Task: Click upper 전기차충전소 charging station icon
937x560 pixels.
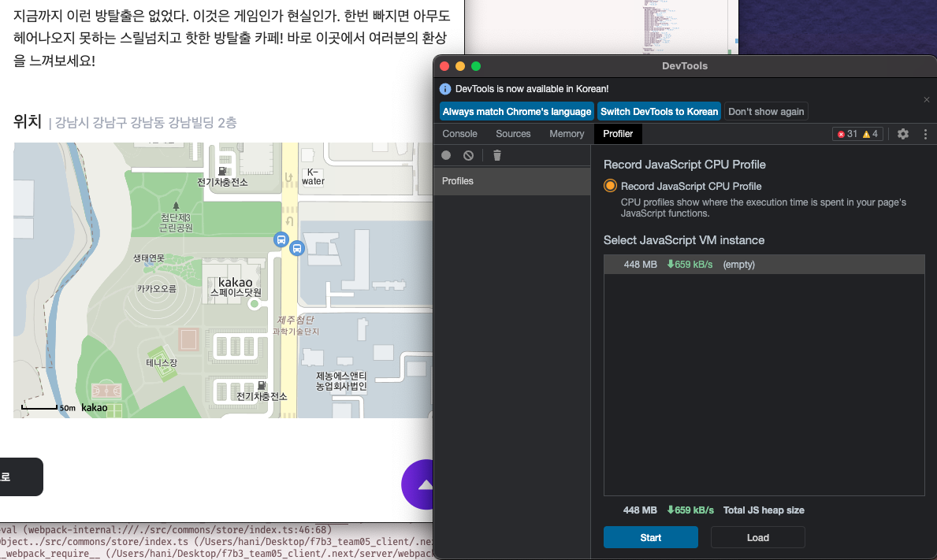Action: pyautogui.click(x=222, y=172)
